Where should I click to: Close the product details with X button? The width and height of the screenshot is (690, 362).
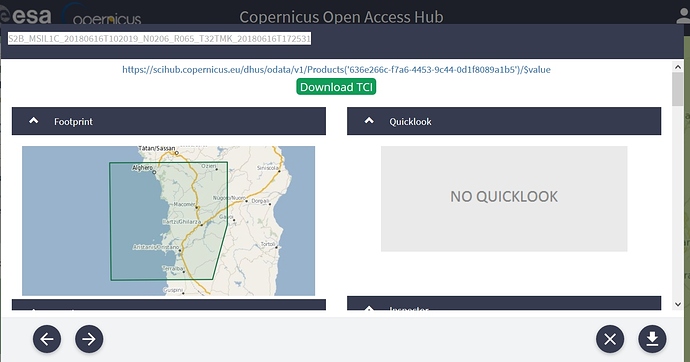[610, 339]
